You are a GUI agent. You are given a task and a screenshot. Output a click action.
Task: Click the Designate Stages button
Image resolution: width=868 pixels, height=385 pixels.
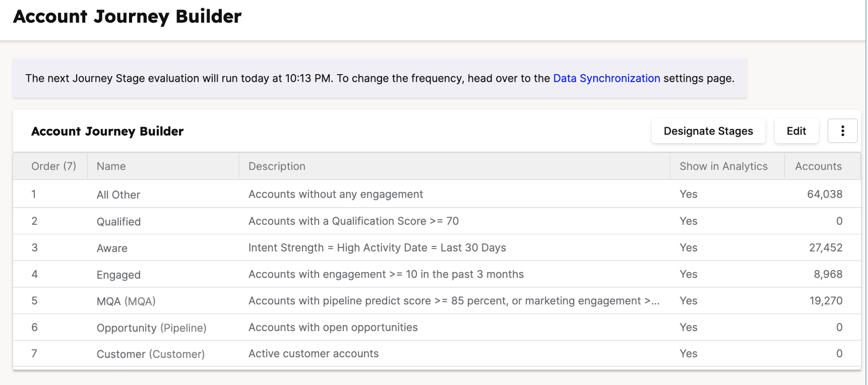708,131
